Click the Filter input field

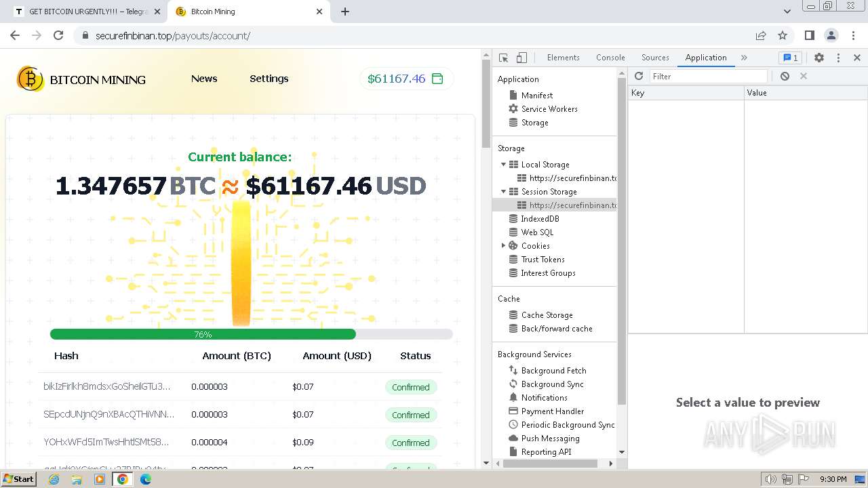pyautogui.click(x=709, y=77)
